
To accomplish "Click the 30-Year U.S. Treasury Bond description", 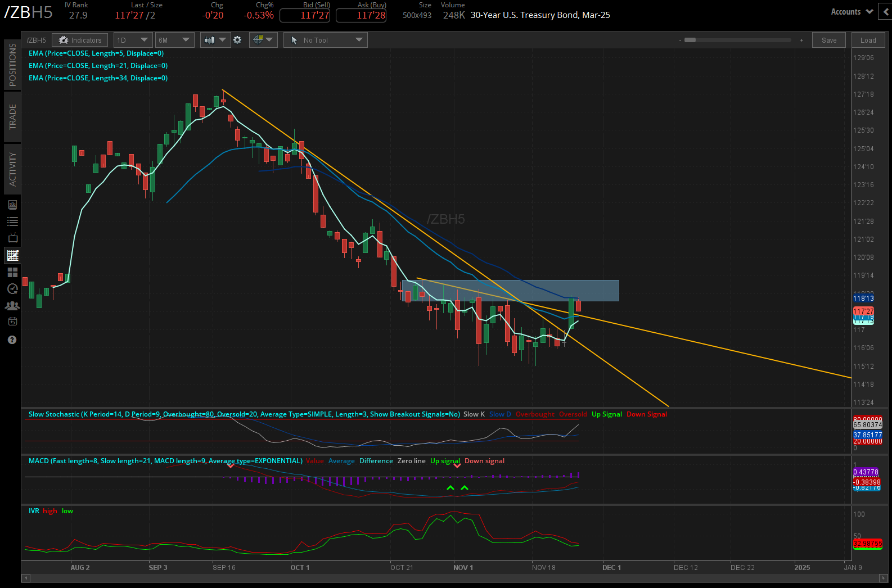I will pos(540,15).
